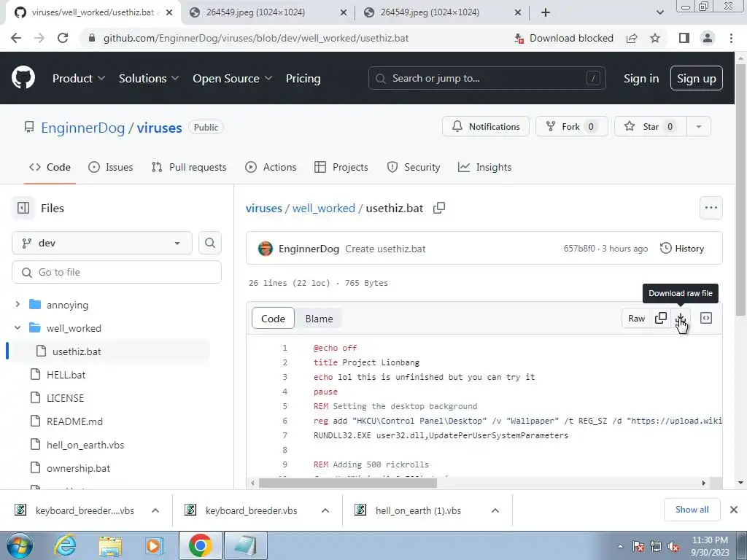Image resolution: width=747 pixels, height=560 pixels.
Task: Open options for hell_on_earth (1).vbs download
Action: click(x=495, y=510)
